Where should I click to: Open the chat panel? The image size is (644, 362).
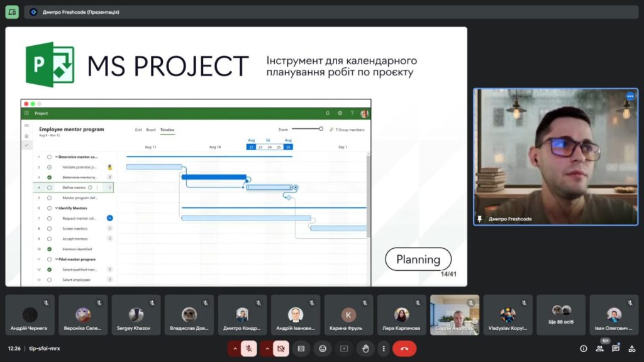pyautogui.click(x=616, y=348)
